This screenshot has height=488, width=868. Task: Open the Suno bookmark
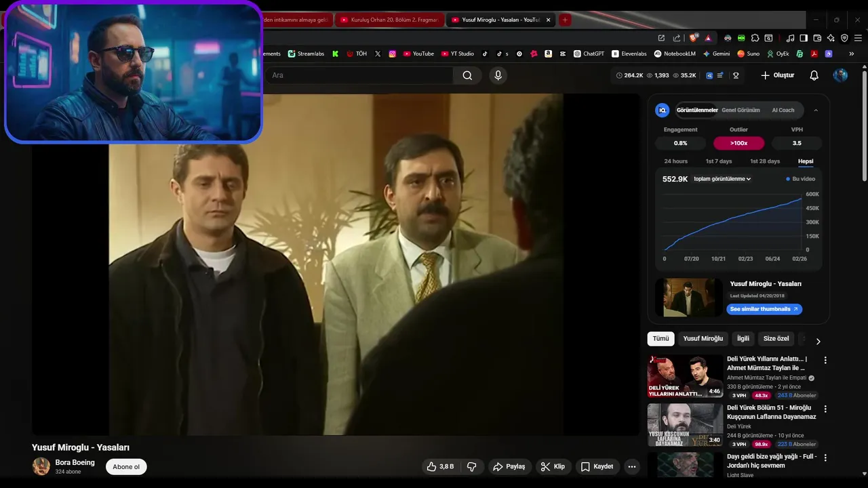tap(749, 54)
